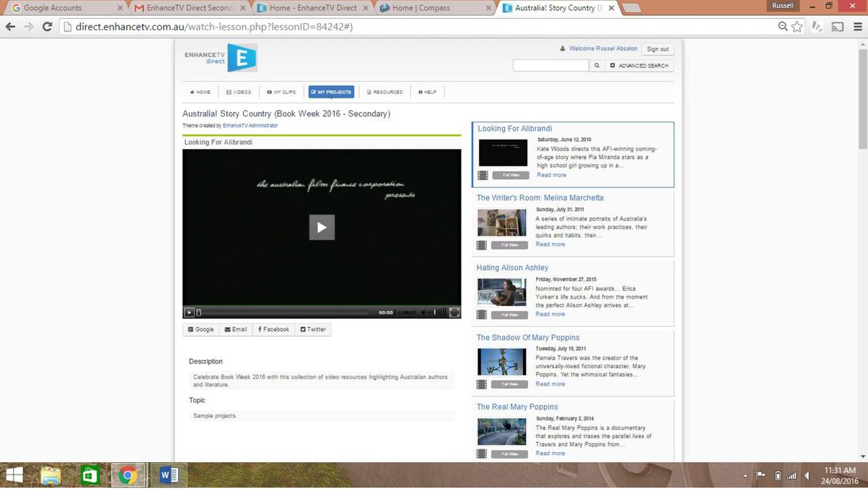Click the large play overlay on the video
Viewport: 868px width, 489px height.
point(322,227)
